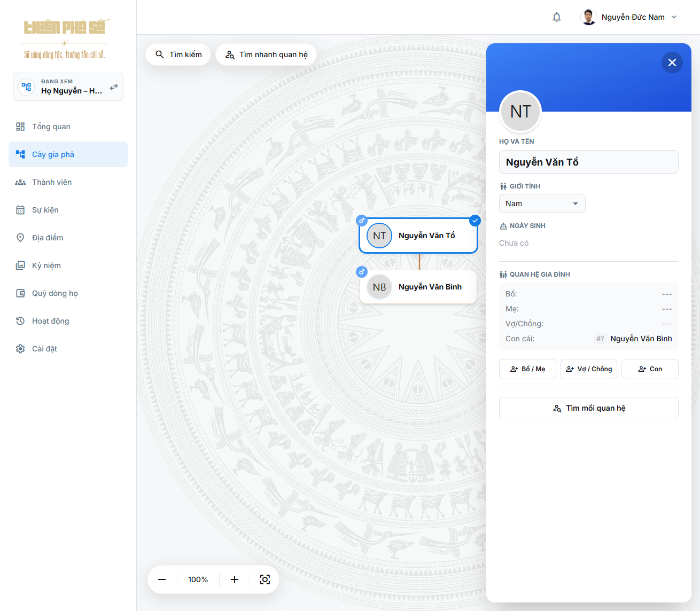This screenshot has width=700, height=611.
Task: Open the notification bell
Action: pos(557,17)
